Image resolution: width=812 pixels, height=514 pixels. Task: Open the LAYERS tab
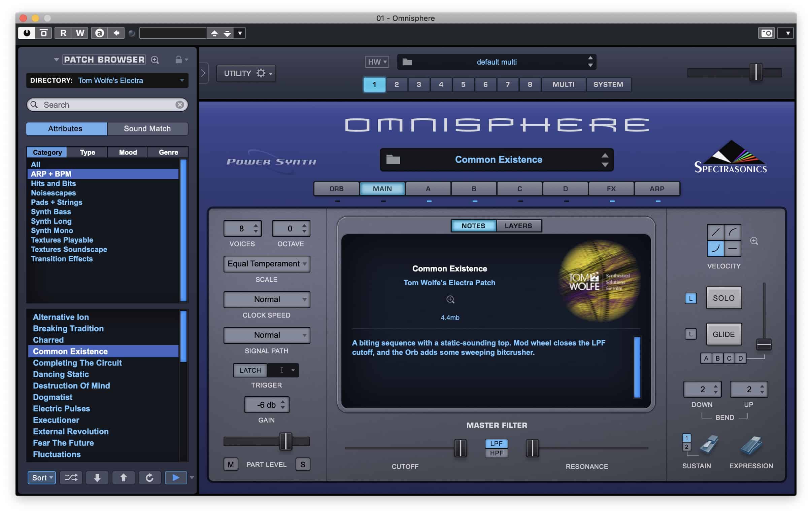pyautogui.click(x=518, y=226)
